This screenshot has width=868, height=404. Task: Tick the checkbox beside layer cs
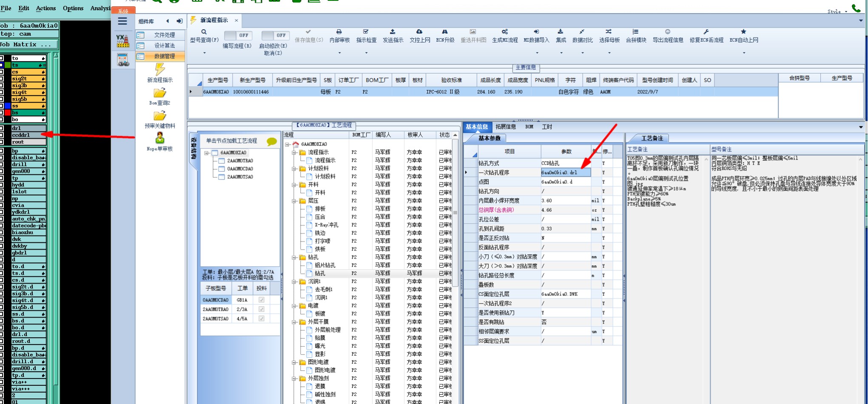click(x=2, y=72)
